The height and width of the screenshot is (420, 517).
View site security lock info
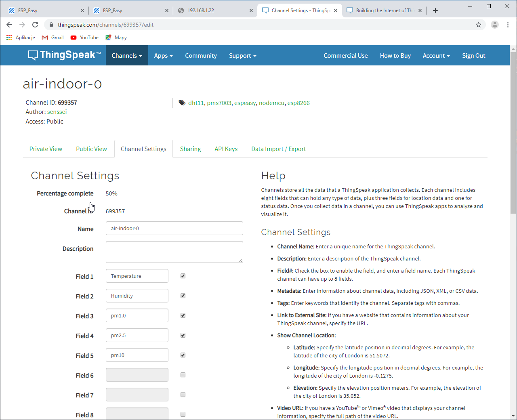coord(51,25)
